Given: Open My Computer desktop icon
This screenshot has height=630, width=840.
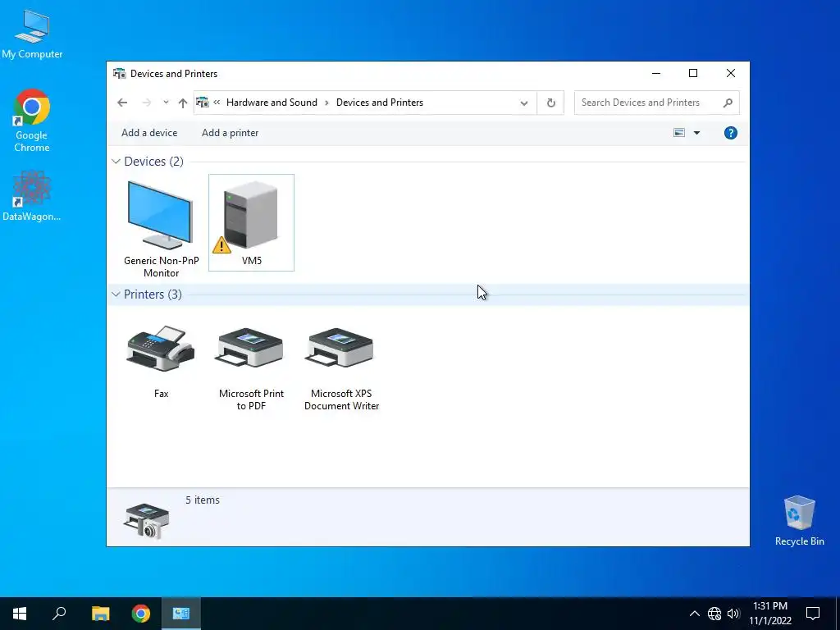Looking at the screenshot, I should tap(32, 34).
